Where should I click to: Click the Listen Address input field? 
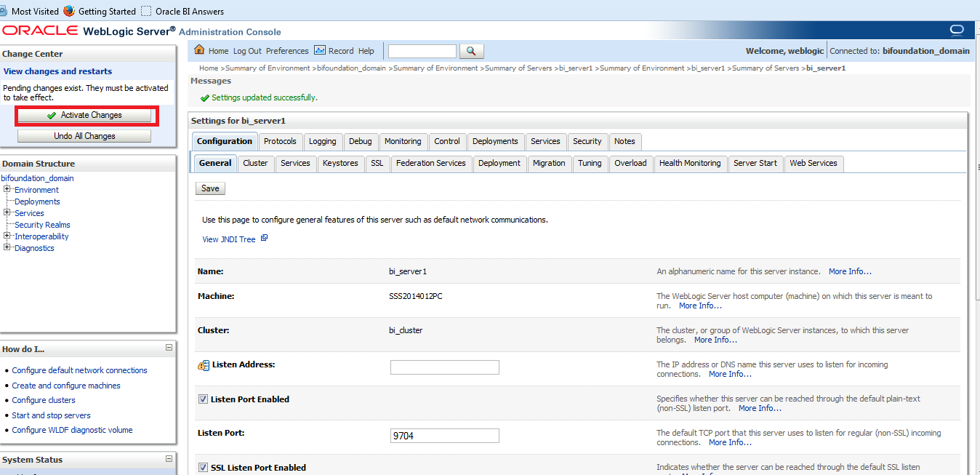tap(445, 367)
